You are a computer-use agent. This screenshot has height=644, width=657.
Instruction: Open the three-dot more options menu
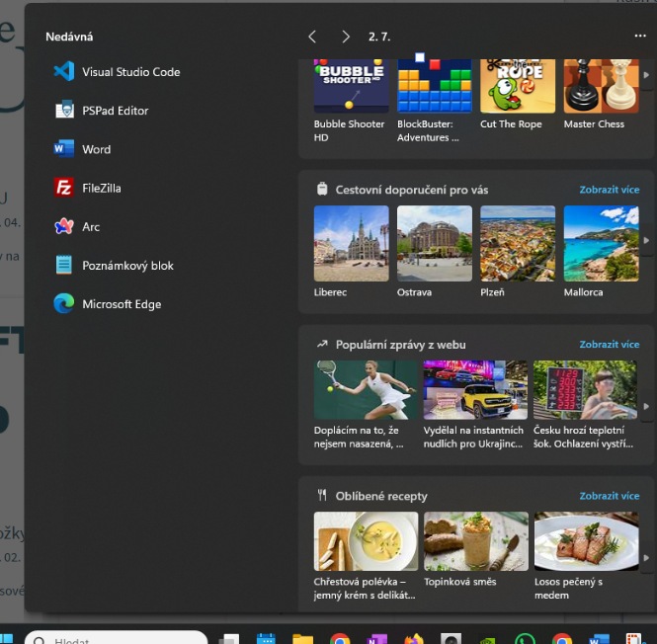(640, 36)
